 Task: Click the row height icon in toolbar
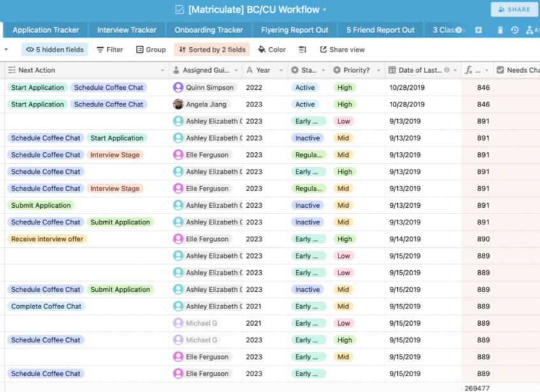pyautogui.click(x=303, y=50)
